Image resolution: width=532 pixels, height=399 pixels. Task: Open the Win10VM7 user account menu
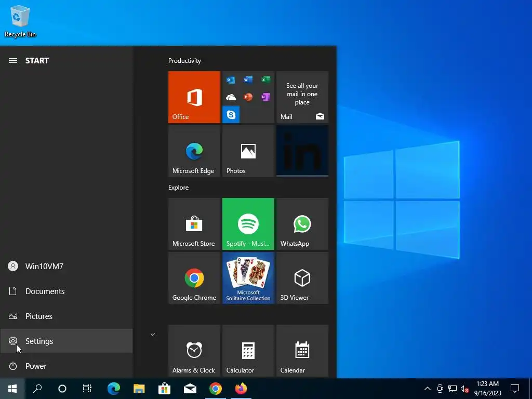pos(66,267)
